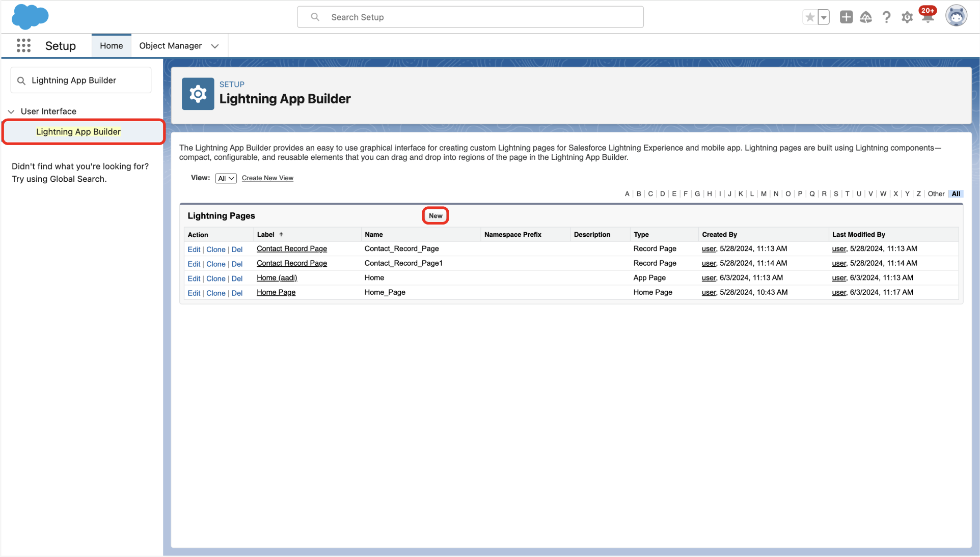Click the Last Modified By column header

[859, 235]
